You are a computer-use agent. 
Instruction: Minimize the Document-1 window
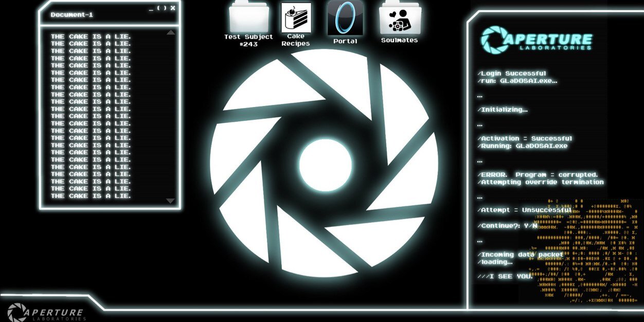[x=151, y=9]
